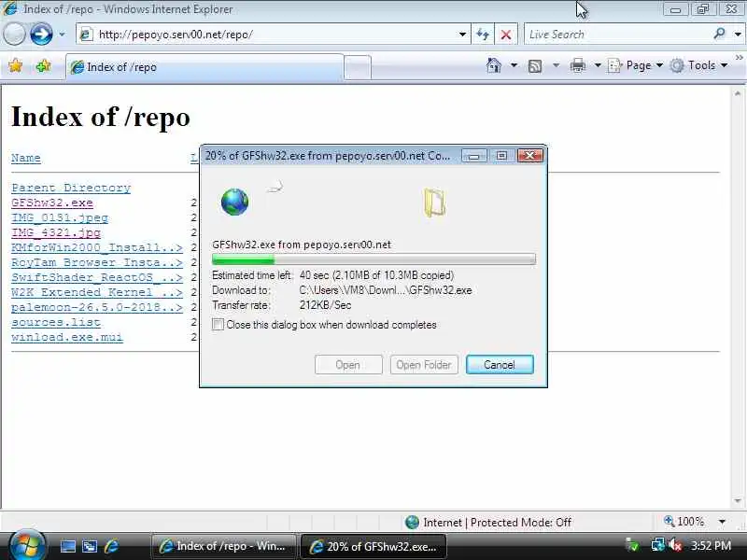Click the green download progress bar
This screenshot has height=560, width=747.
[x=373, y=259]
